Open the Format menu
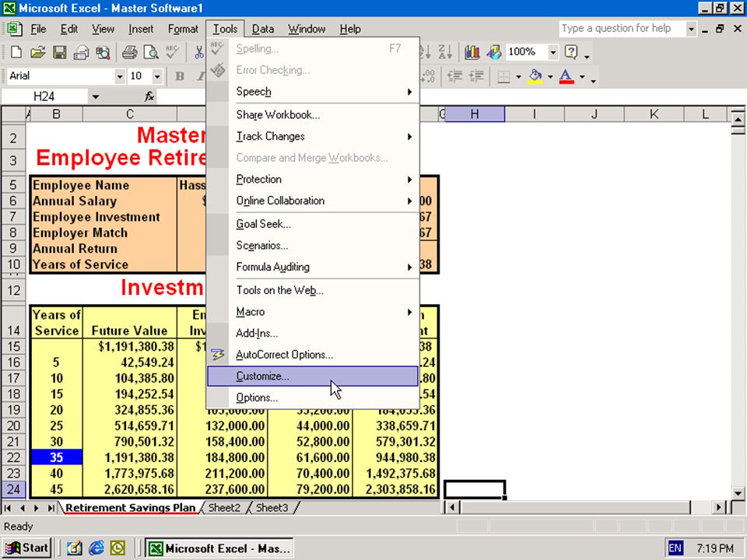The image size is (747, 560). (x=183, y=29)
